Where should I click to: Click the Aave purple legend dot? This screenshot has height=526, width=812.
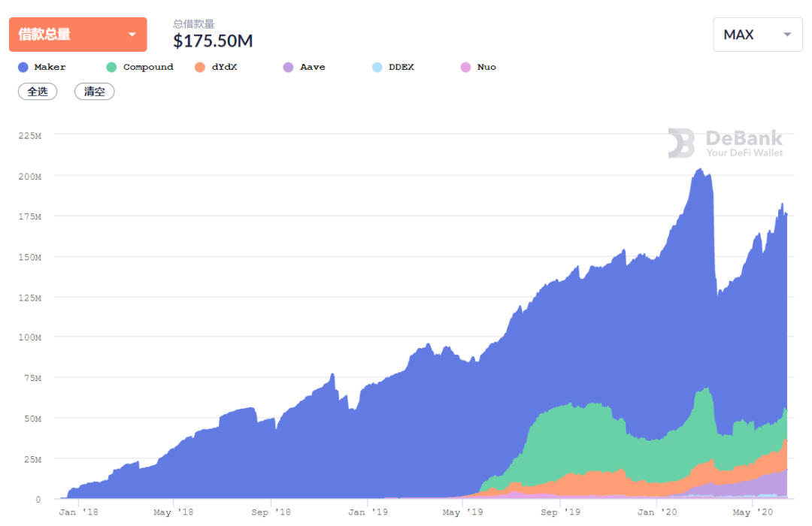[289, 68]
